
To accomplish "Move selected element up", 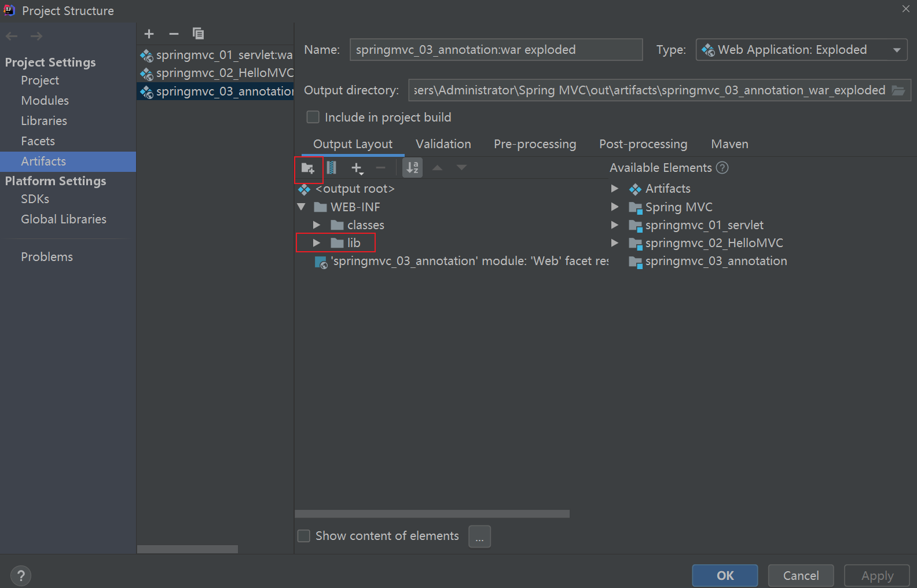I will tap(438, 168).
